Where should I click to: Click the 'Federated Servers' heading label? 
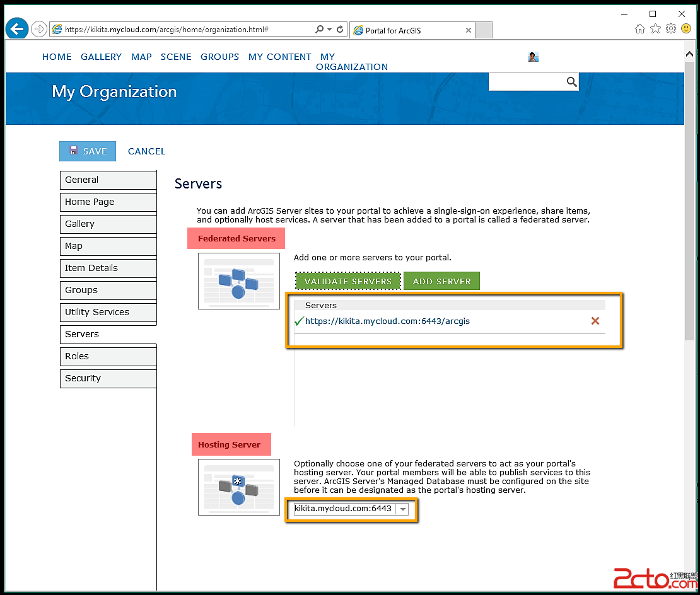point(236,239)
